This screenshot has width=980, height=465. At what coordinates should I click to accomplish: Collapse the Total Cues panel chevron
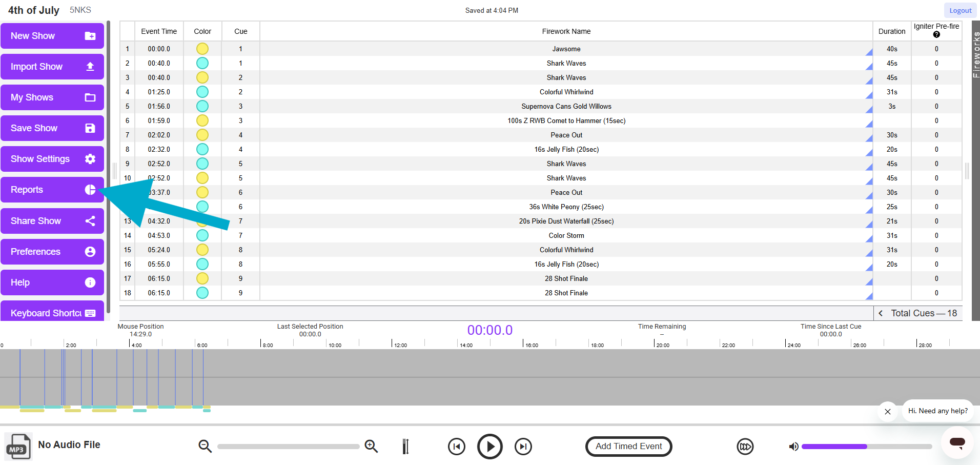[x=881, y=313]
